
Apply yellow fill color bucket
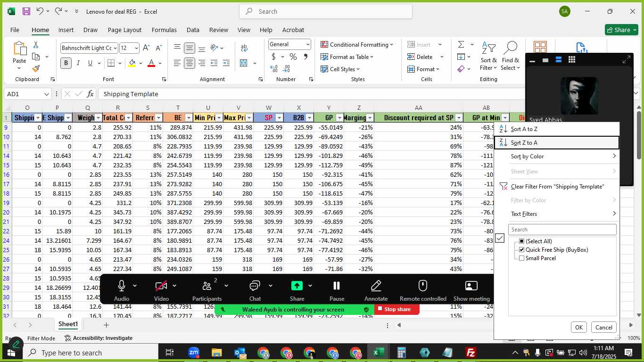point(132,63)
